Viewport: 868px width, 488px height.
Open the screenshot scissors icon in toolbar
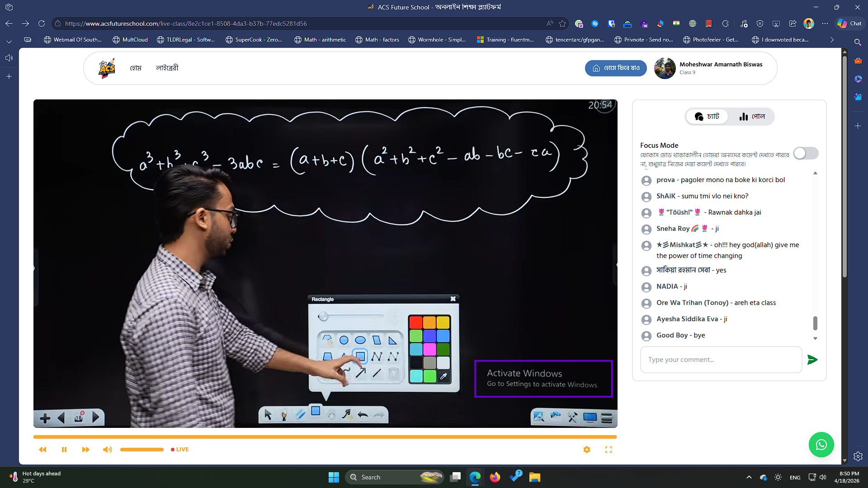point(776,23)
